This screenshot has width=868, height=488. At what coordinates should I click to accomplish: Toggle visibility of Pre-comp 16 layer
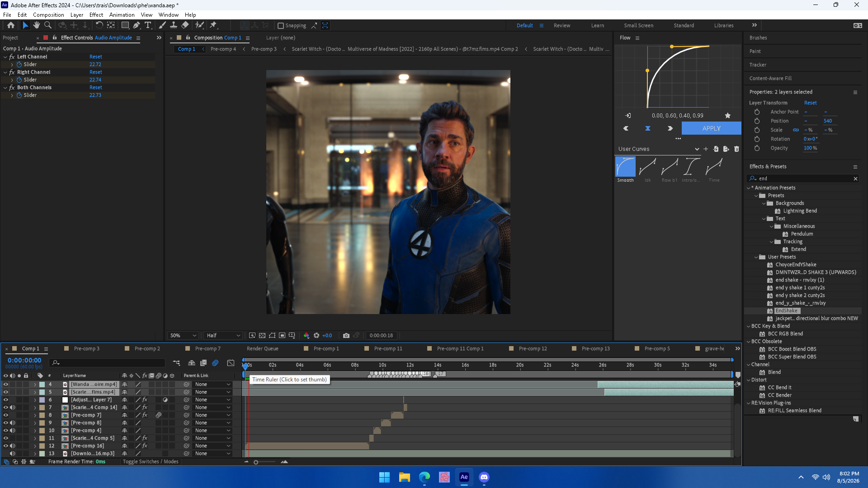pos(6,446)
